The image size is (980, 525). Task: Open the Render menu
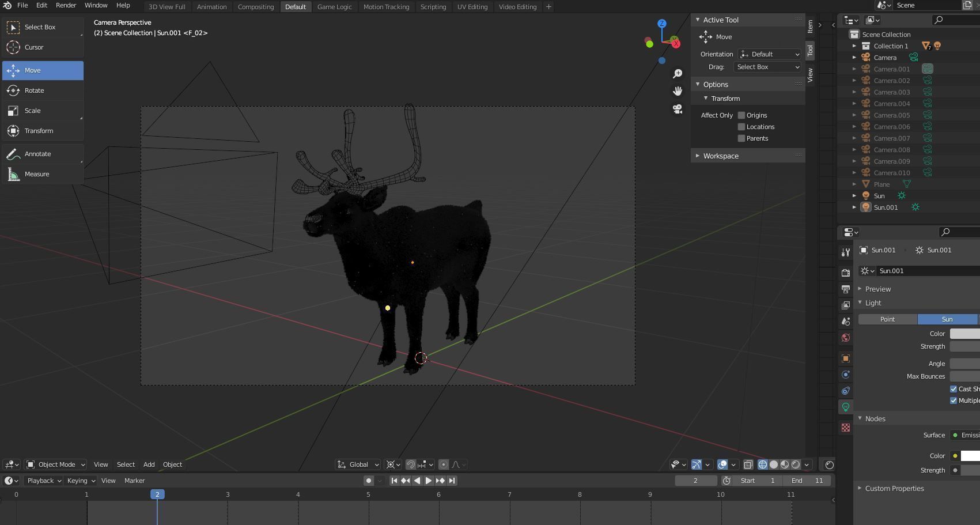66,5
